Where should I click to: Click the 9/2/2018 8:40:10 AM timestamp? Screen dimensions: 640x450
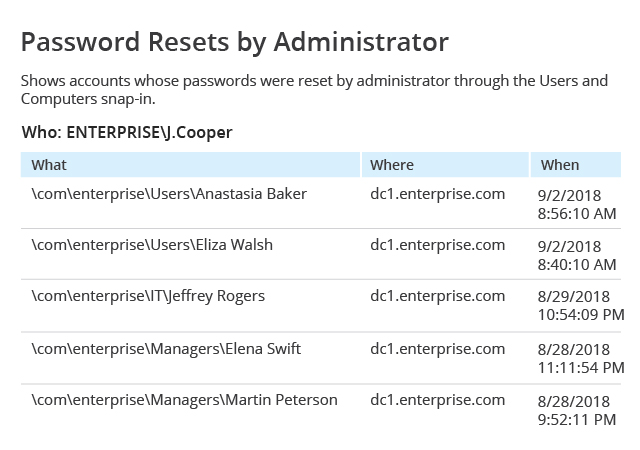(x=577, y=256)
